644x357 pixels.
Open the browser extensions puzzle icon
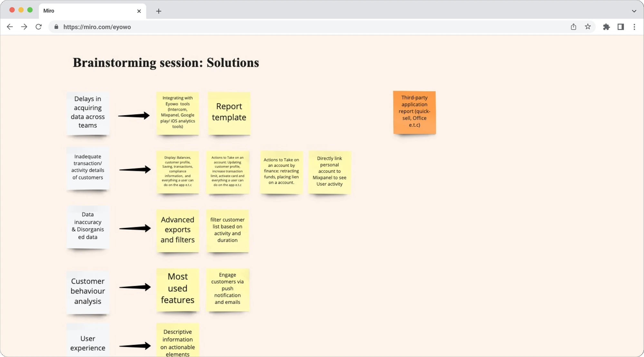click(607, 27)
